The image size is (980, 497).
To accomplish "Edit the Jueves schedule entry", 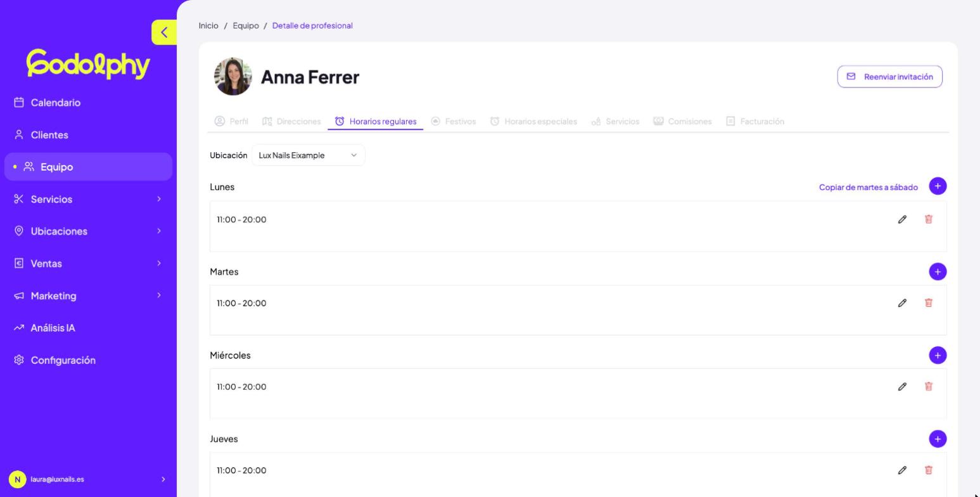I will point(902,470).
